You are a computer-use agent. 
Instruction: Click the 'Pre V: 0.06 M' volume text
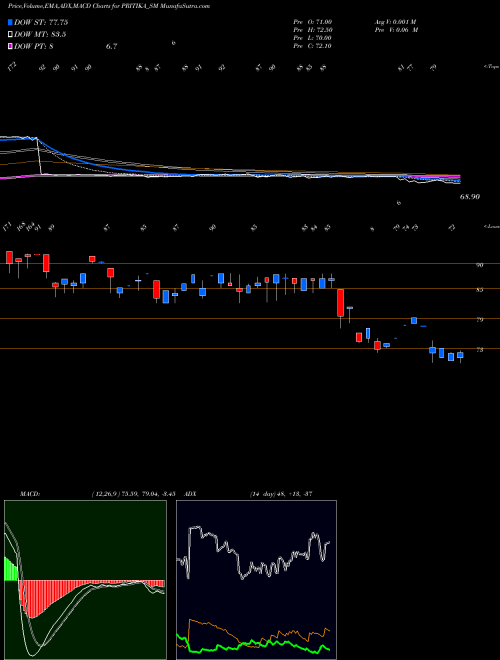point(395,30)
